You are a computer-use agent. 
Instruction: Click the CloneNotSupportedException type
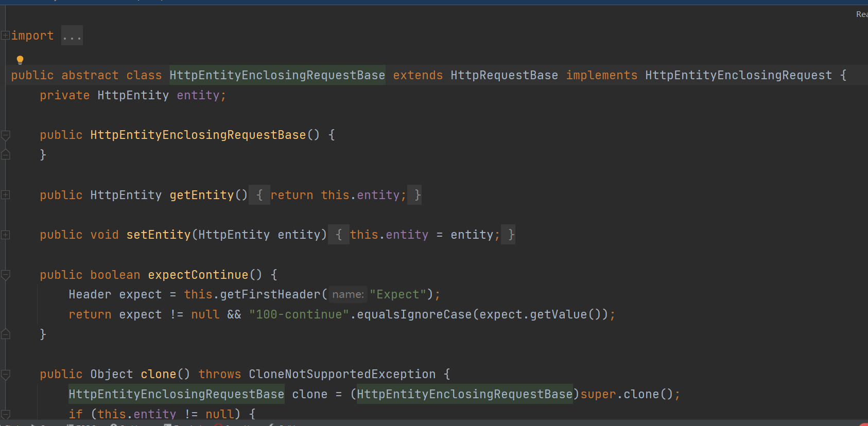[342, 375]
